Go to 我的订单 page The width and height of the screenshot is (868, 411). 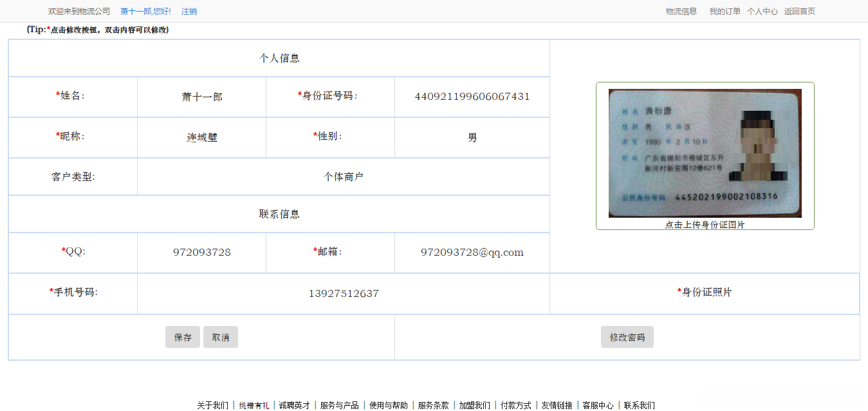tap(725, 12)
